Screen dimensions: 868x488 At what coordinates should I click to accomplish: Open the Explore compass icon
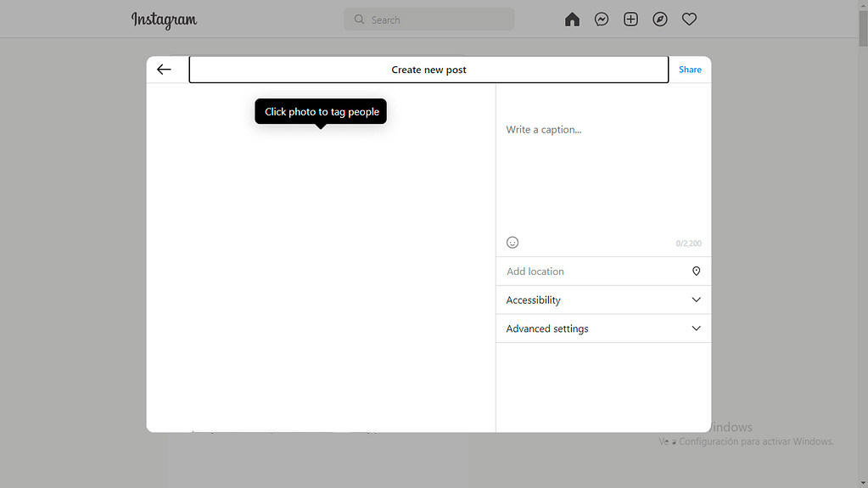[660, 20]
